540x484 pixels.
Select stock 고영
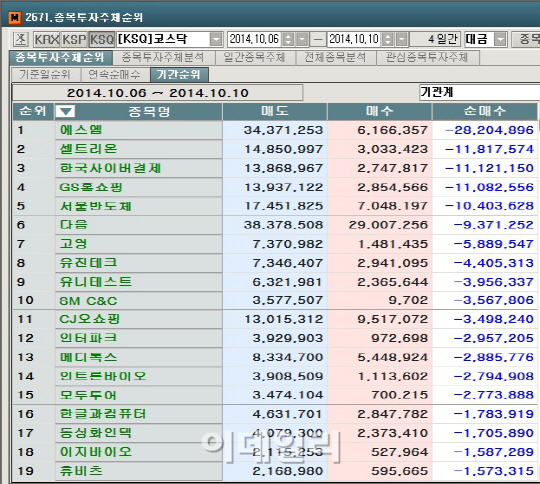click(x=74, y=244)
